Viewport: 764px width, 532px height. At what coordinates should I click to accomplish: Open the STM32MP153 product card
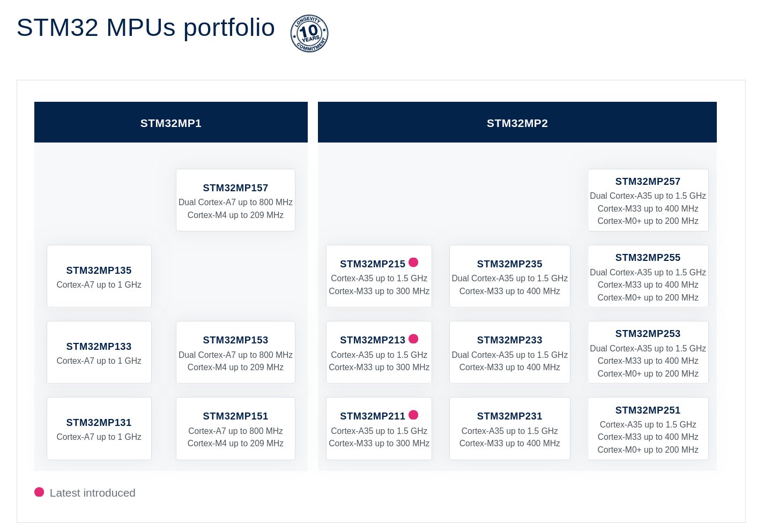pos(235,353)
